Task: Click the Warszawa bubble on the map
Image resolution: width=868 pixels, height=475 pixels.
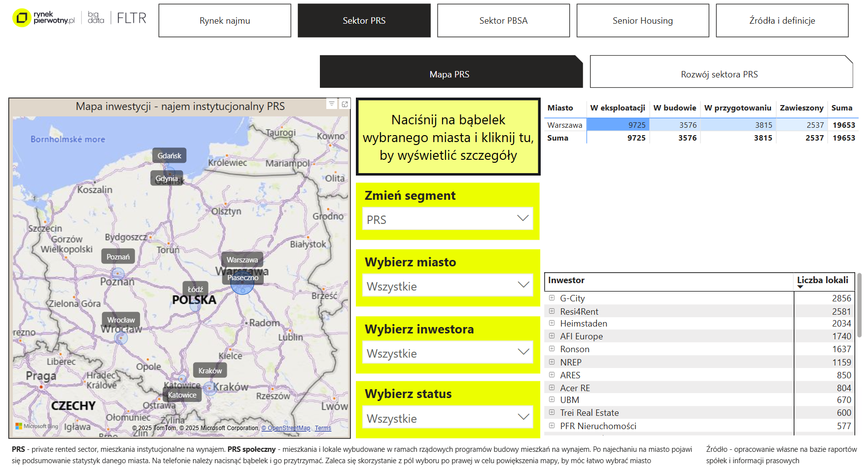Action: [x=242, y=283]
